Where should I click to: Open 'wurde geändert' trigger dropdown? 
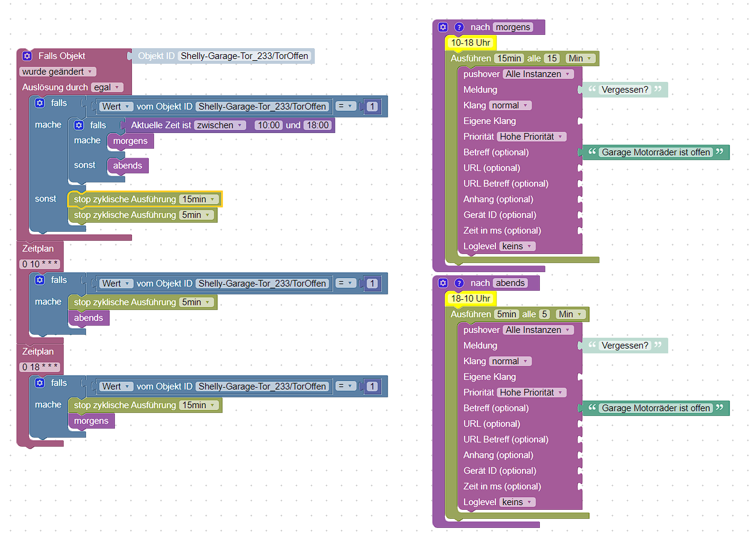(58, 72)
